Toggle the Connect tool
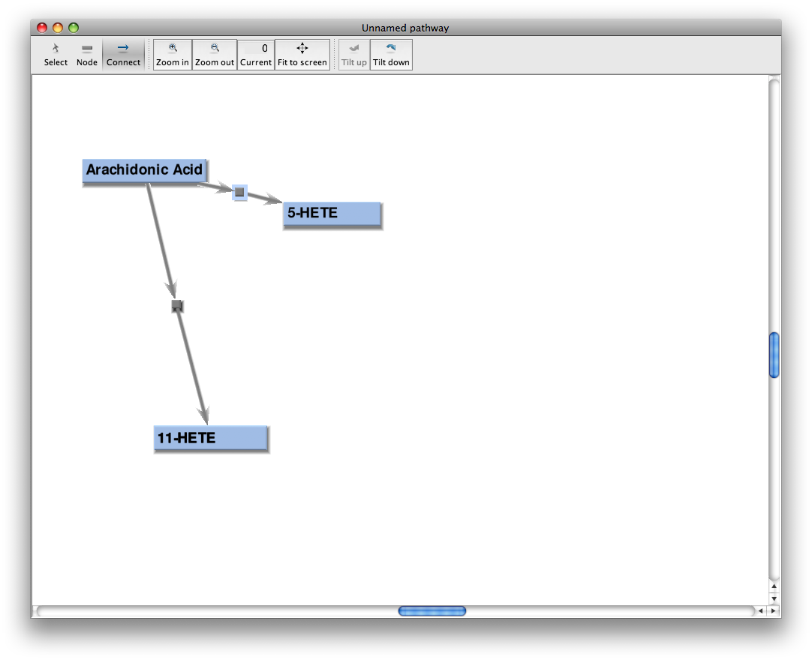This screenshot has width=812, height=660. (123, 55)
